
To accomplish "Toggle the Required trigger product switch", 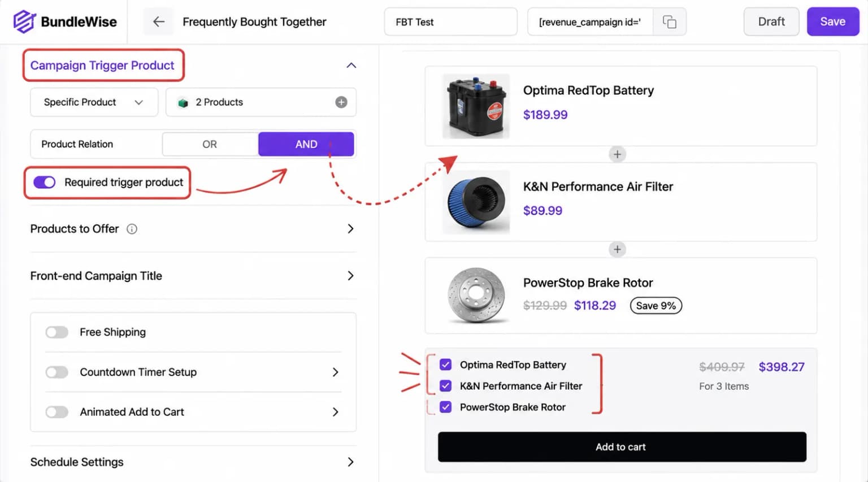I will (x=44, y=183).
